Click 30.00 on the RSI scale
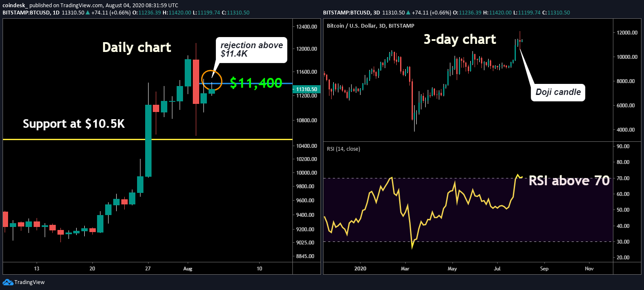Image resolution: width=644 pixels, height=290 pixels. (623, 241)
